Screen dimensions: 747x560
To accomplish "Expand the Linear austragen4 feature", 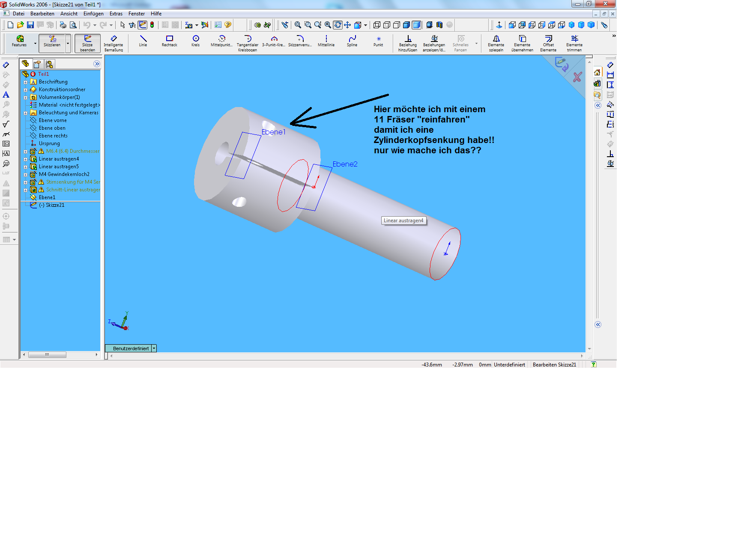I will coord(26,159).
